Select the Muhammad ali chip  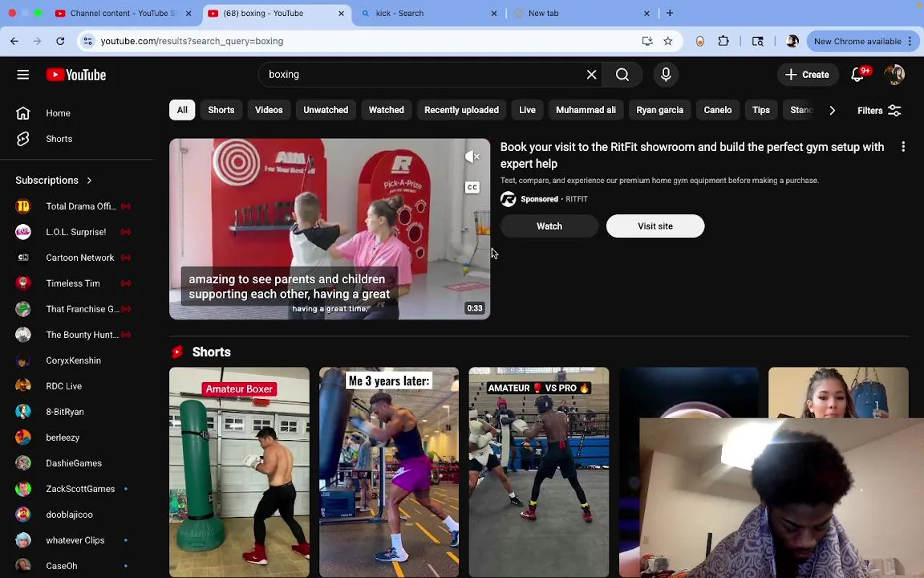point(586,110)
